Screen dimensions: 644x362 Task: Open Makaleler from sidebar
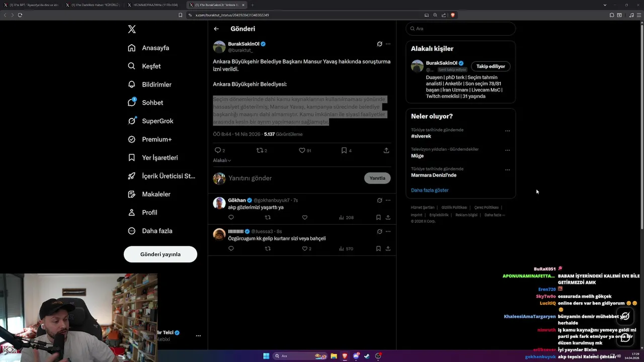tap(149, 194)
